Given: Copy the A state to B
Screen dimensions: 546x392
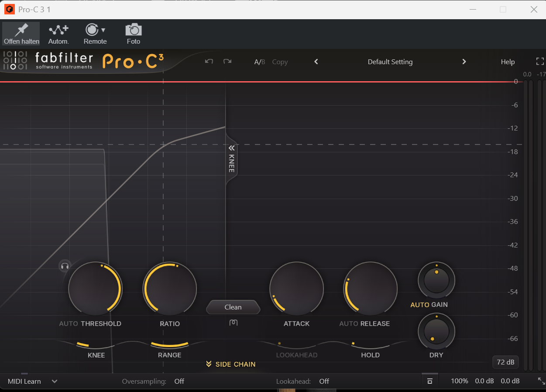Looking at the screenshot, I should (280, 62).
